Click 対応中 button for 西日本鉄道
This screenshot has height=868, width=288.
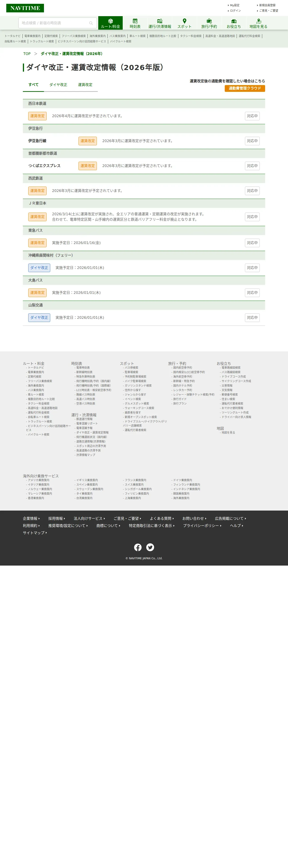[x=252, y=116]
